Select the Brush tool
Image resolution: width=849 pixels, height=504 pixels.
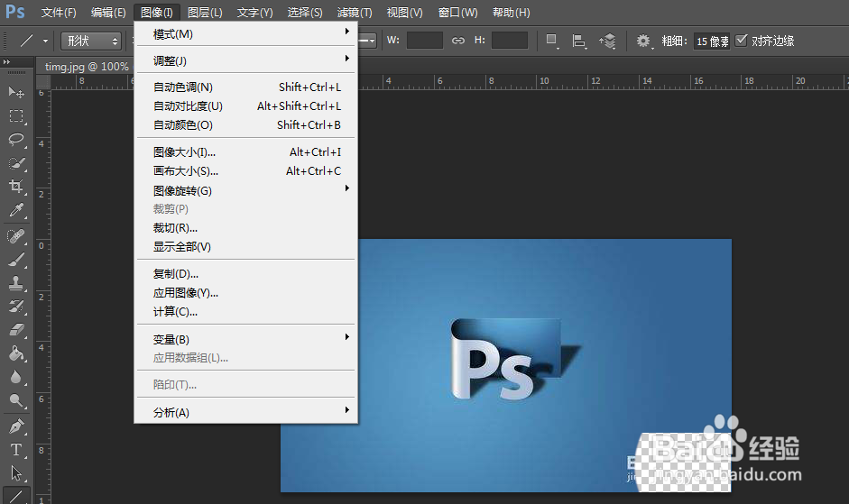16,260
